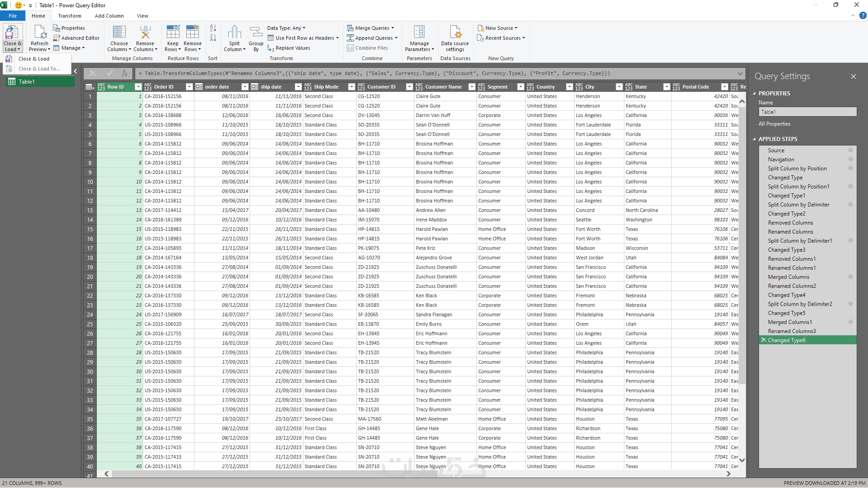868x488 pixels.
Task: Open gear settings for Merged Columns step
Action: point(850,277)
